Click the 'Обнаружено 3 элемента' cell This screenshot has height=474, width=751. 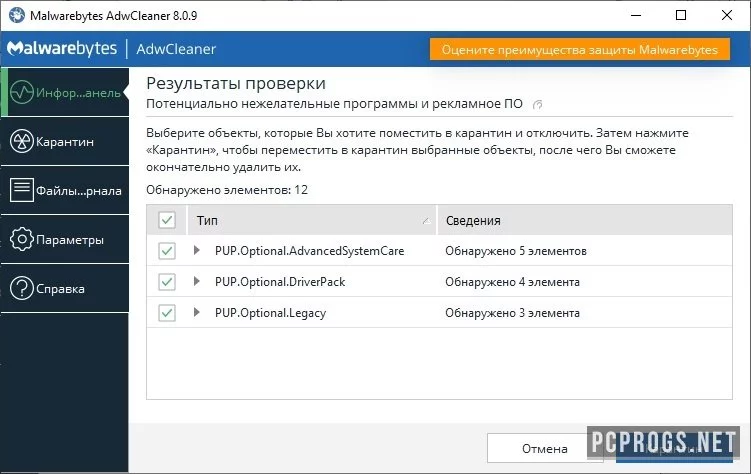pyautogui.click(x=512, y=313)
